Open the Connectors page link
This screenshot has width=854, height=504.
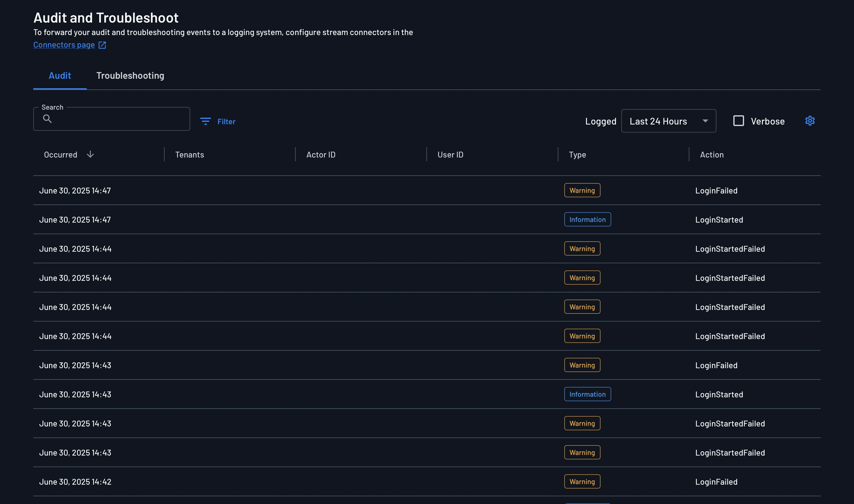click(64, 45)
